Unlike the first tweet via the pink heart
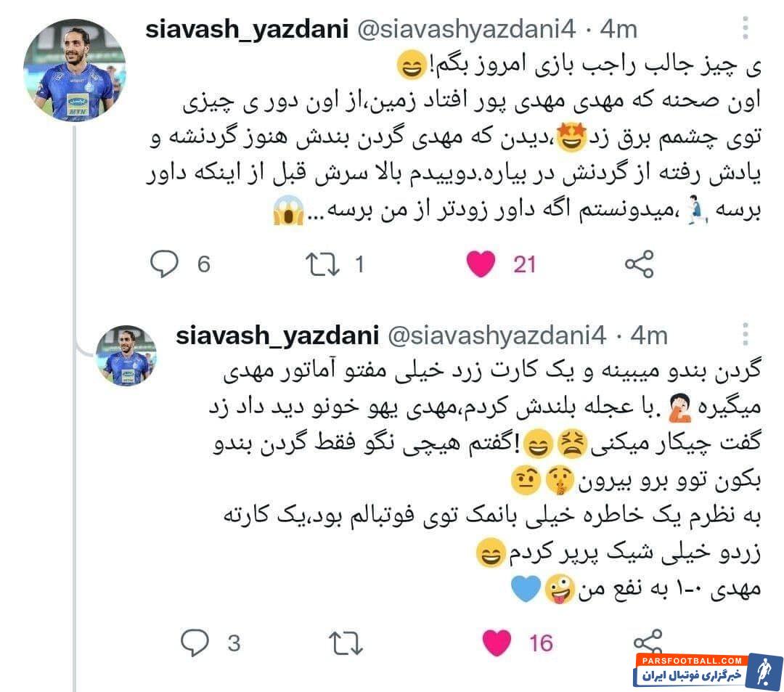This screenshot has height=692, width=784. tap(481, 264)
